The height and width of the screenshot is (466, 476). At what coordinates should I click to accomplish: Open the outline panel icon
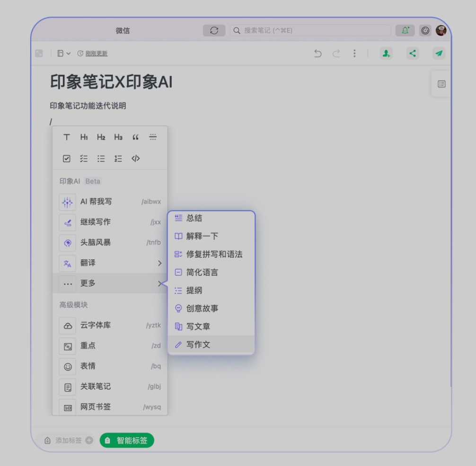click(x=441, y=84)
